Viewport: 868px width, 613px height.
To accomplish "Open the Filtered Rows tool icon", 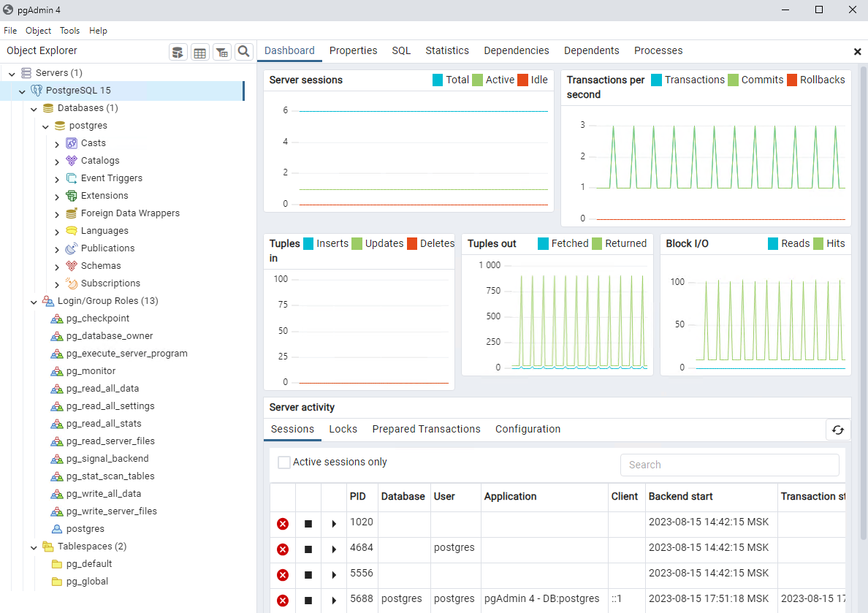I will pos(221,52).
